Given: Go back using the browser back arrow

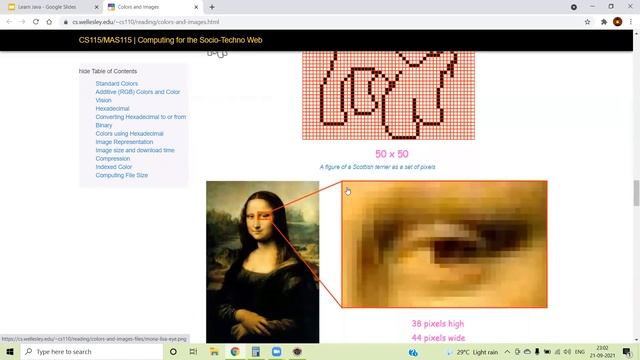Looking at the screenshot, I should point(9,22).
